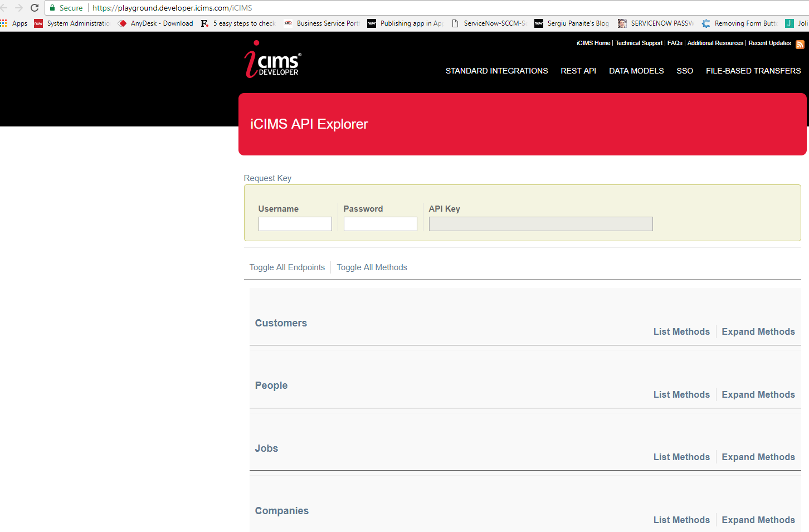This screenshot has width=809, height=532.
Task: Open Removing Form Buttons bookmark
Action: tap(739, 23)
